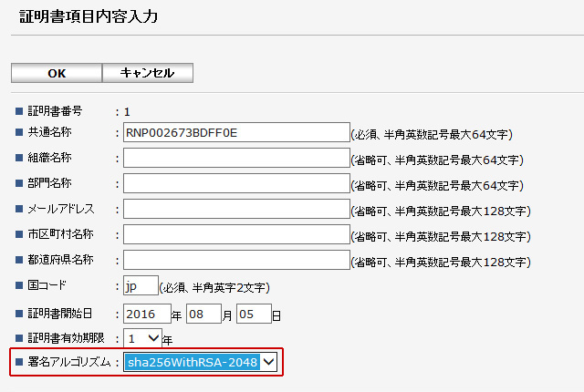Click the 都道府県名称 text box
This screenshot has width=584, height=392.
coord(236,261)
